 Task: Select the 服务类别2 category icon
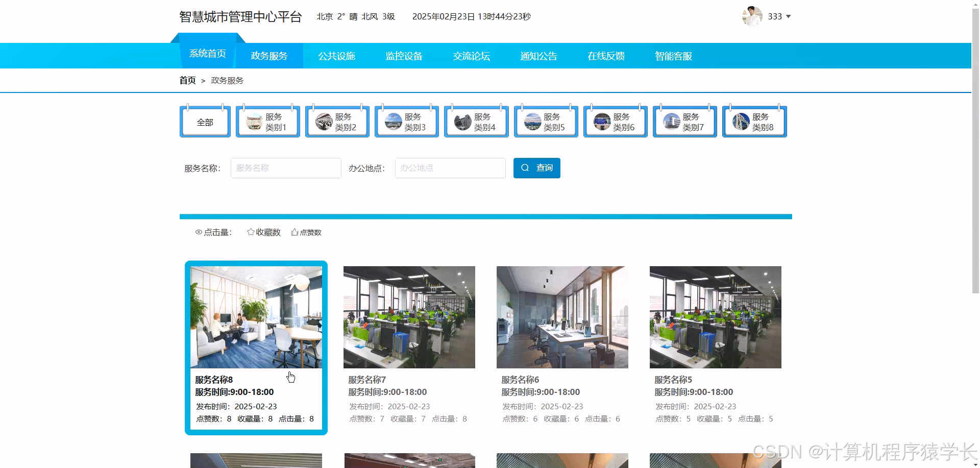click(x=323, y=122)
